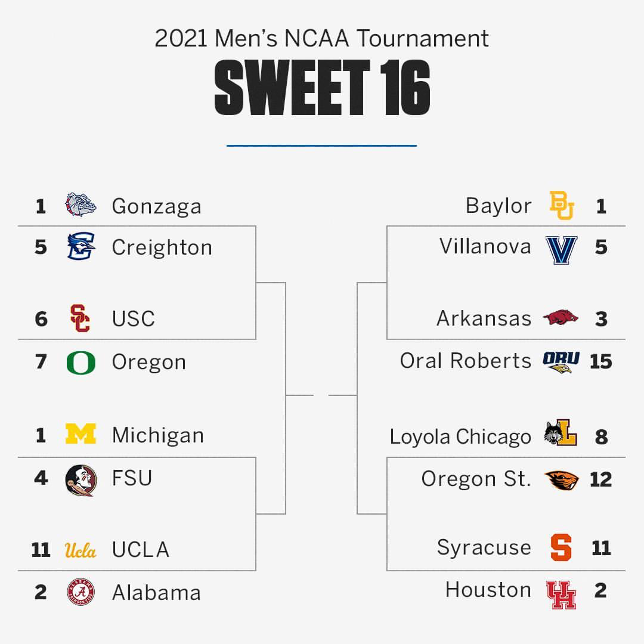
Task: Select the Baylor BU logo
Action: click(561, 206)
